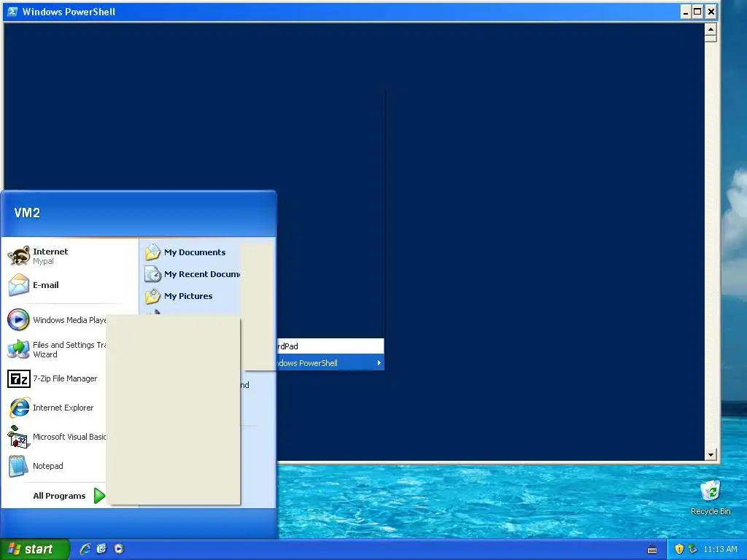Minimize the Windows PowerShell window

coord(685,12)
